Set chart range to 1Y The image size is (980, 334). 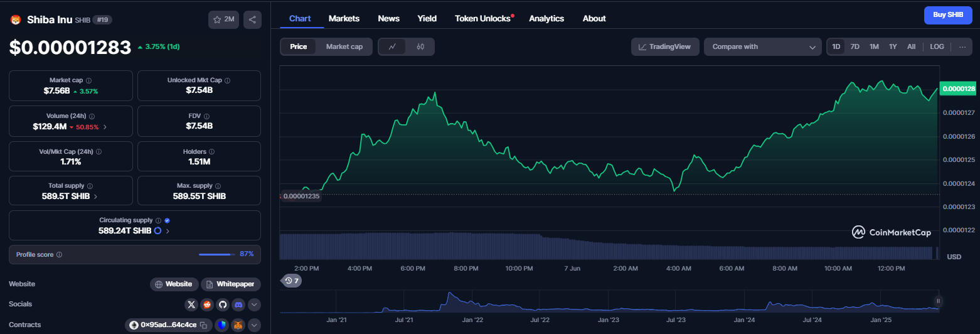(x=893, y=46)
